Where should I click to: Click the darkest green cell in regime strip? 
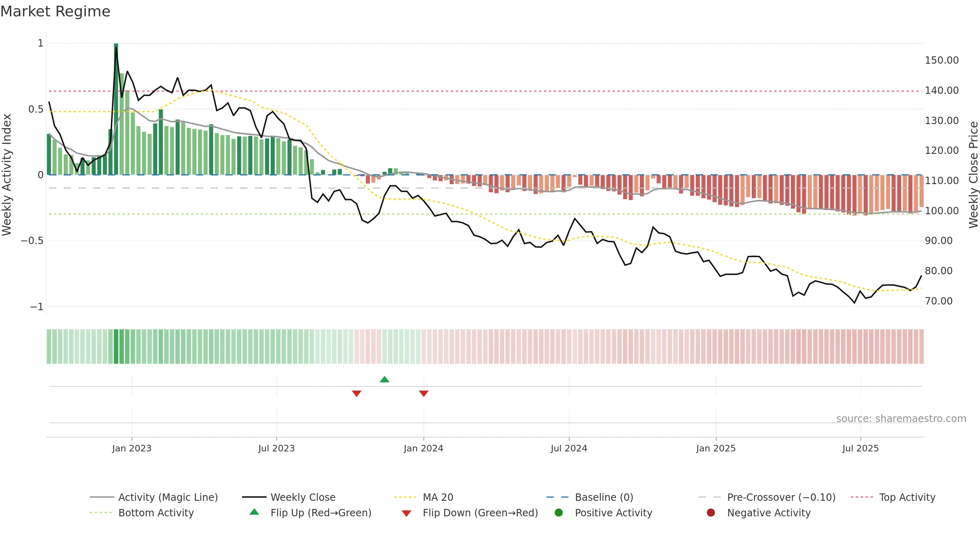[116, 346]
